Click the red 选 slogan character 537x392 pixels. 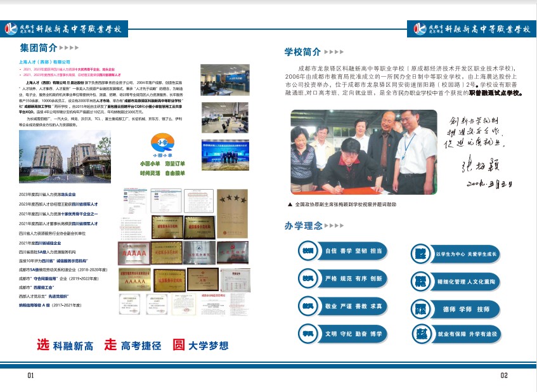point(42,345)
